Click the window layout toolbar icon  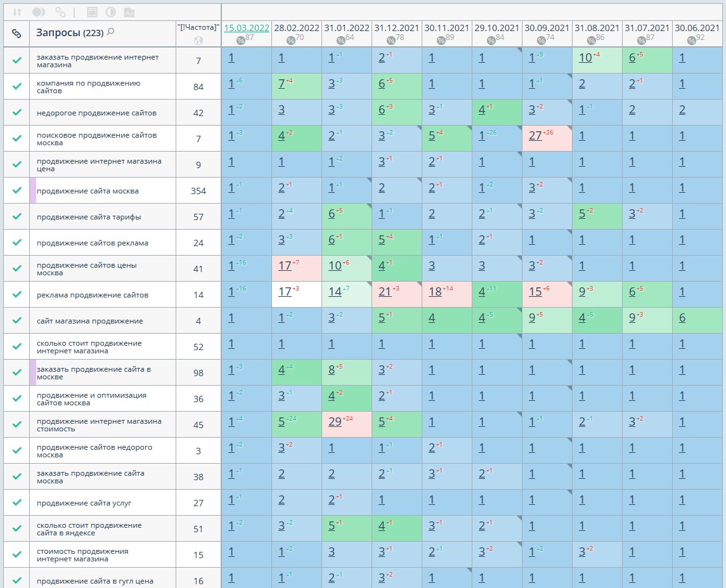[92, 12]
